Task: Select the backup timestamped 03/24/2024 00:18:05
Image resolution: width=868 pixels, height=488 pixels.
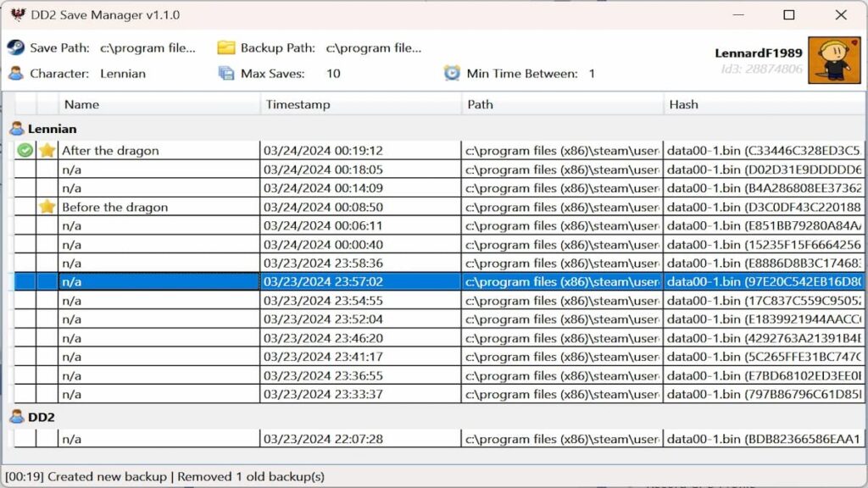Action: click(323, 169)
